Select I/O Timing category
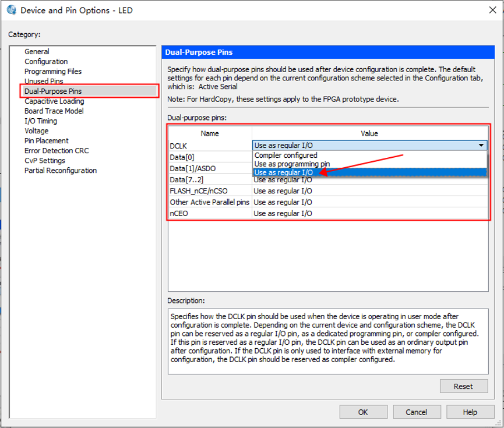Viewport: 504px width, 428px height. point(41,121)
